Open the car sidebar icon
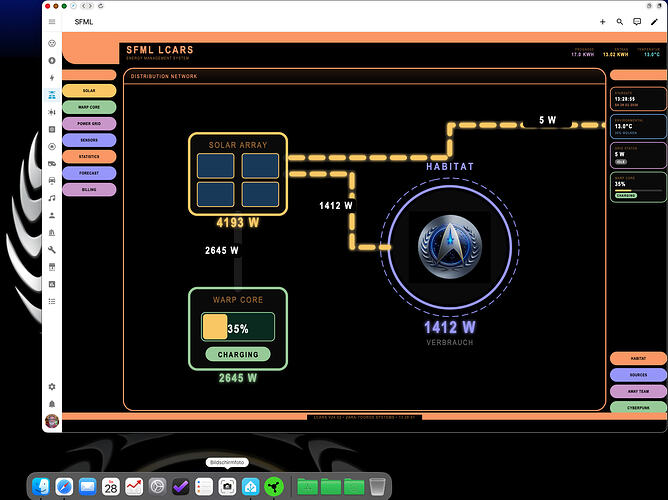 click(52, 181)
